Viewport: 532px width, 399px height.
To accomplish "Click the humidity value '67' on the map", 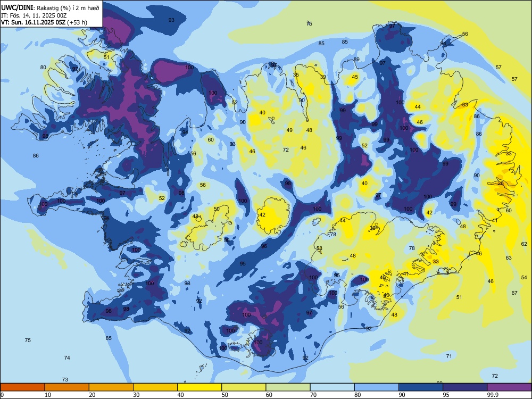I will [514, 293].
